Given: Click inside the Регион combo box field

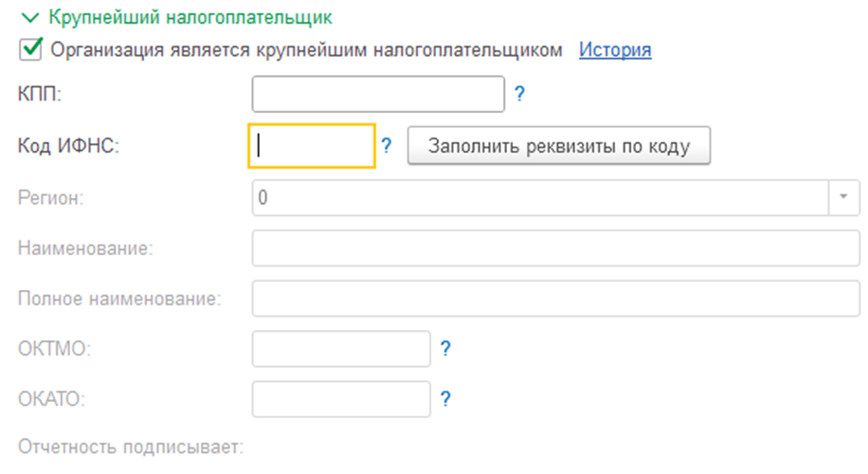Looking at the screenshot, I should pyautogui.click(x=540, y=197).
